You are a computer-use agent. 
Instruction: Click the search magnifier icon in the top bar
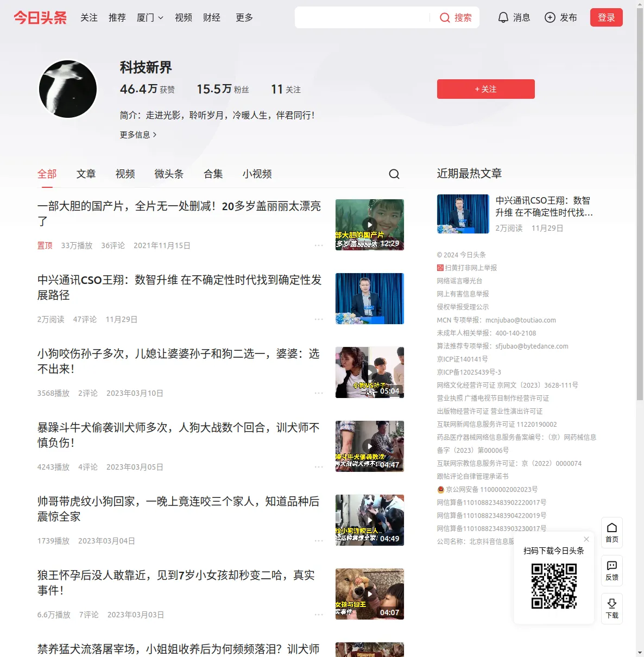point(445,17)
